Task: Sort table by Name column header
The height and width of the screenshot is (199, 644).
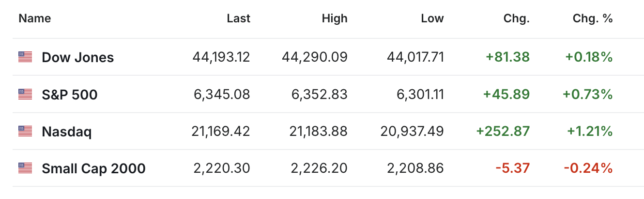Action: coord(35,18)
